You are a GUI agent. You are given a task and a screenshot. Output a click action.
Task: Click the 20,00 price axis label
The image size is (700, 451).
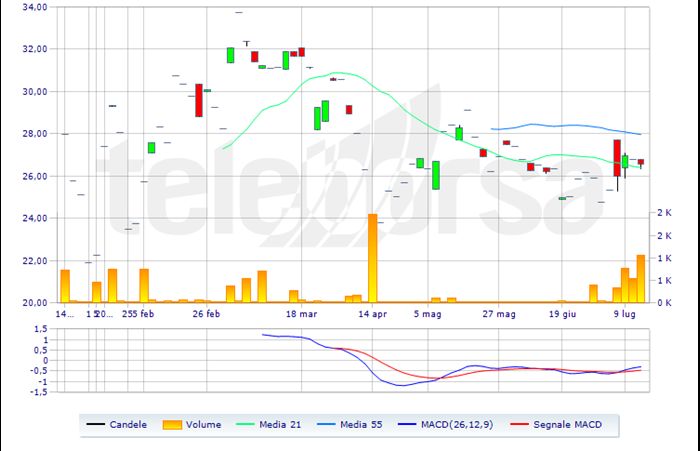tap(35, 302)
